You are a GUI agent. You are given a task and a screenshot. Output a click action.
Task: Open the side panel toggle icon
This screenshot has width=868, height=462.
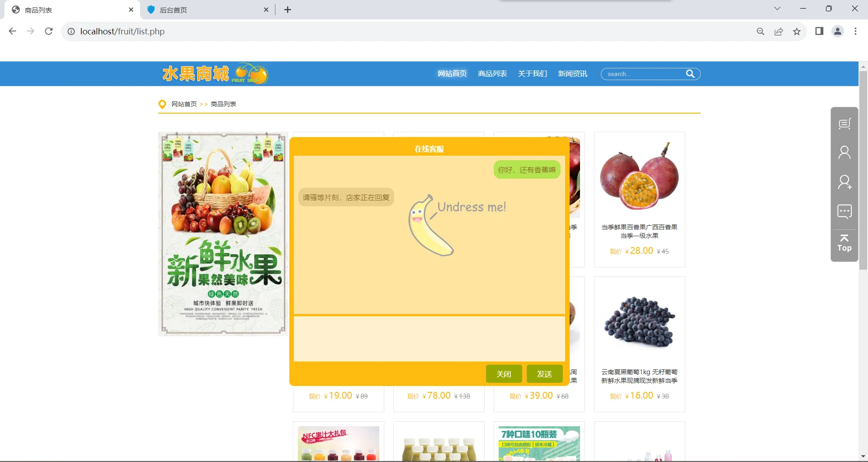(x=819, y=31)
